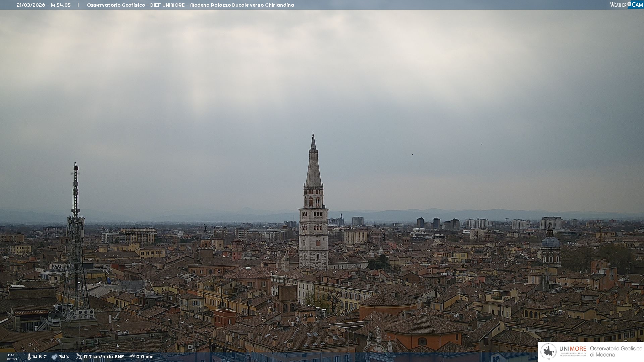This screenshot has width=644, height=362.
Task: Click the rain umbrella precipitation icon
Action: tap(132, 357)
